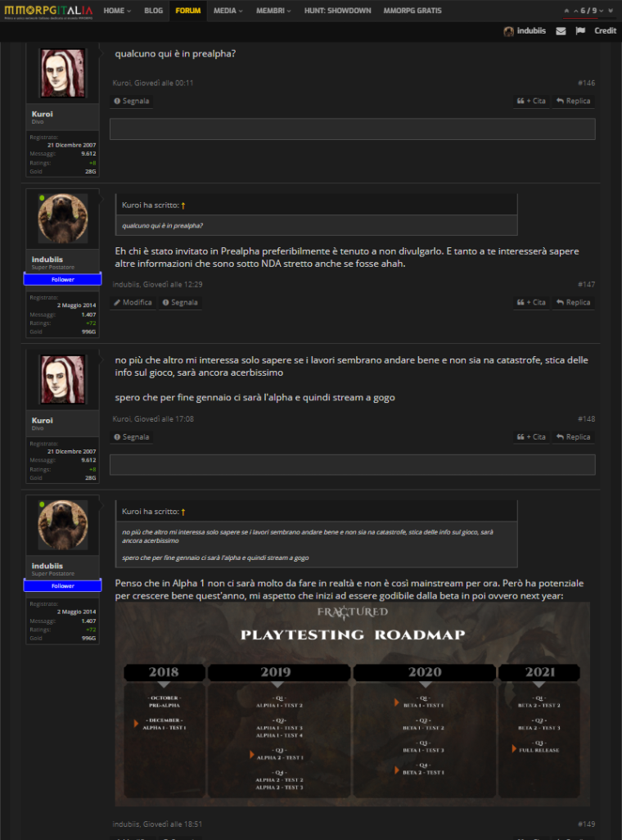Open permalink #147
622x840 pixels.
click(x=586, y=284)
